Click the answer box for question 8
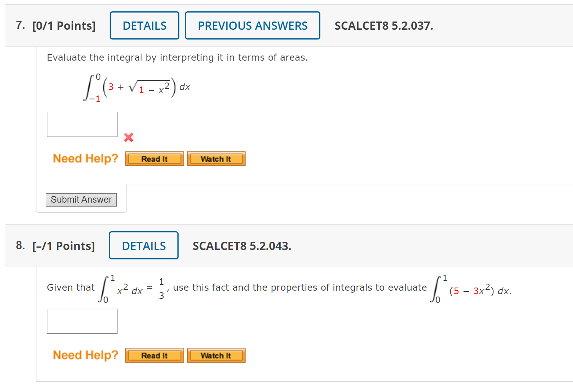The width and height of the screenshot is (573, 392). pos(82,321)
